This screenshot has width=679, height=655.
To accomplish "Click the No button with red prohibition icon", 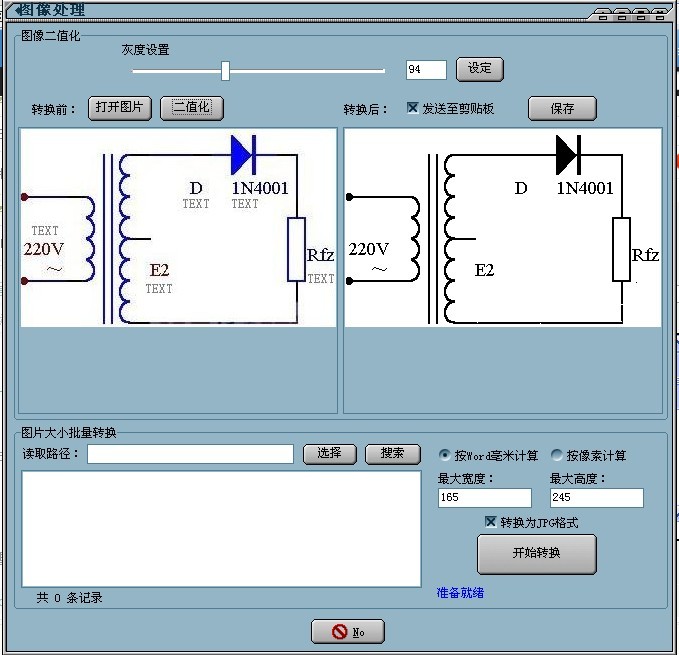I will [x=347, y=632].
